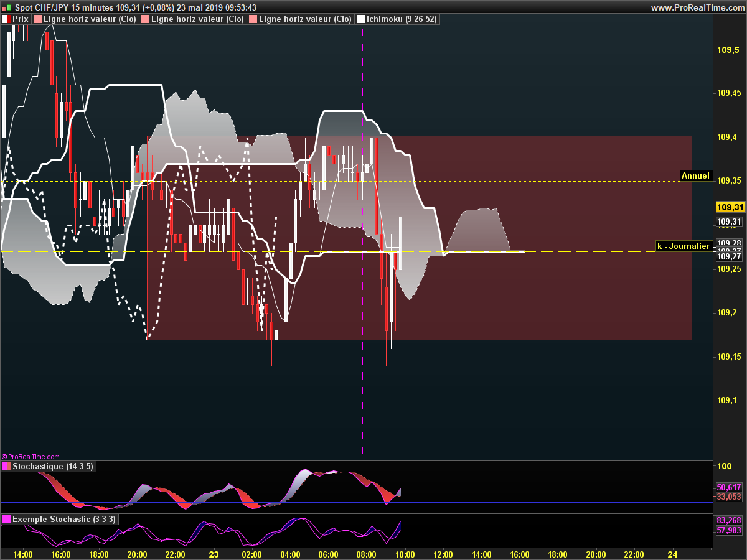Screen dimensions: 747x560
Task: Click pink square of first Ligne horiz valeur
Action: point(37,19)
